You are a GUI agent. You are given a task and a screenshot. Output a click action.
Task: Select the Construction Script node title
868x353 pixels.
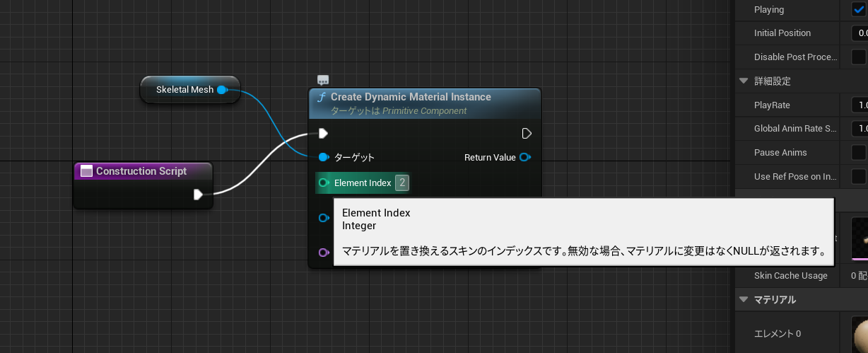pyautogui.click(x=141, y=171)
